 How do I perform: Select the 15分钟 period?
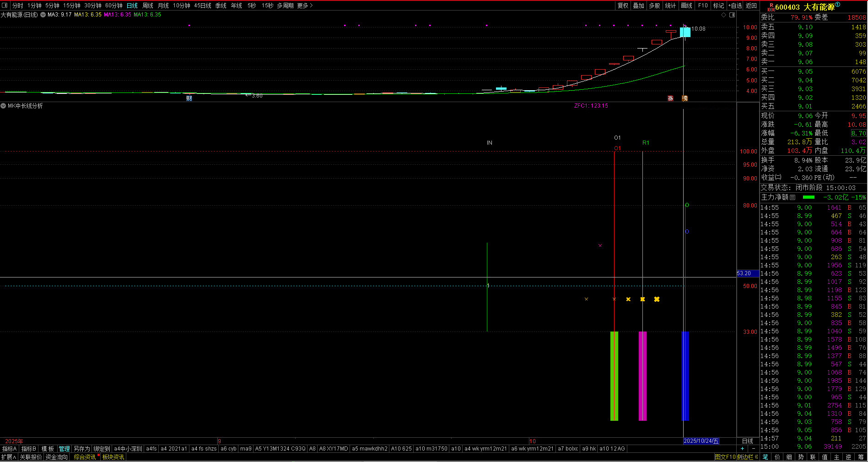click(x=72, y=5)
